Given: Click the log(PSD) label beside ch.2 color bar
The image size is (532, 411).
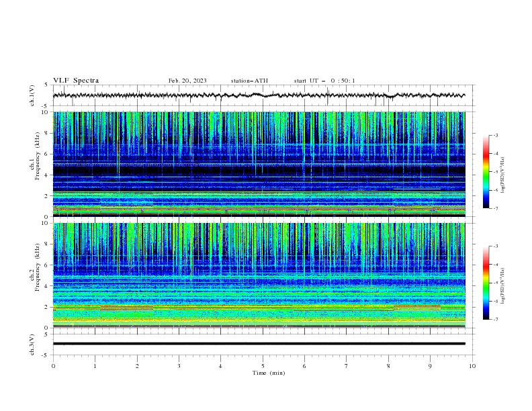Looking at the screenshot, I should click(x=502, y=285).
